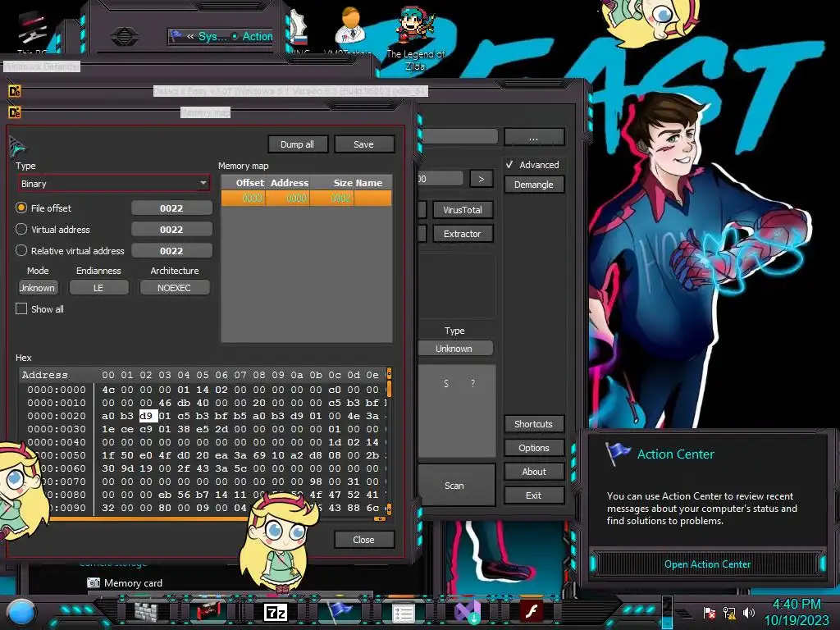Open the Options button
The image size is (840, 630).
(533, 448)
